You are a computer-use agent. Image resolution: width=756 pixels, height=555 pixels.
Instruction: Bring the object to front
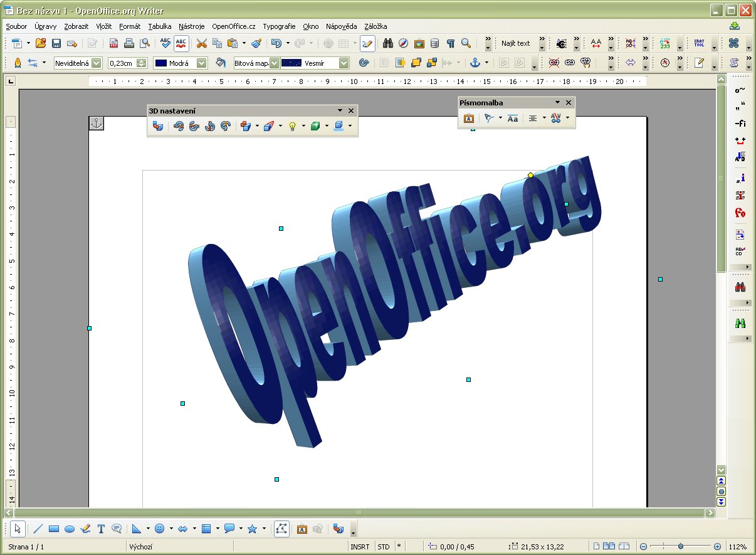pos(416,63)
